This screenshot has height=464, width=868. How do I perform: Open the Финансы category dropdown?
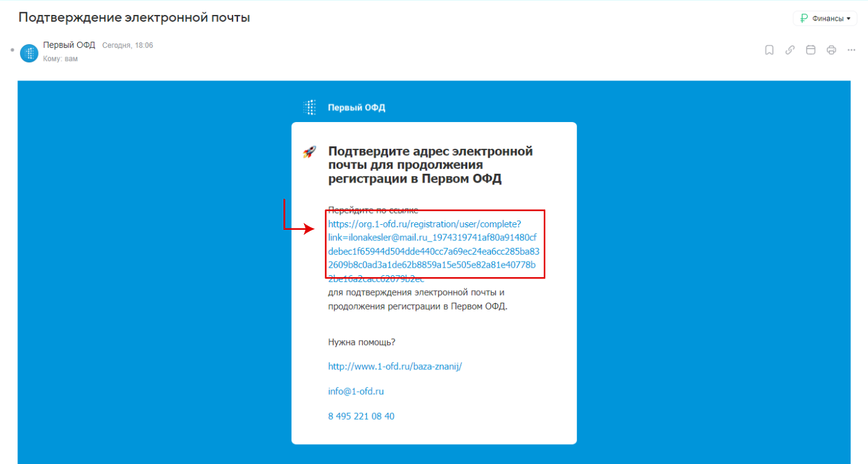pos(825,19)
